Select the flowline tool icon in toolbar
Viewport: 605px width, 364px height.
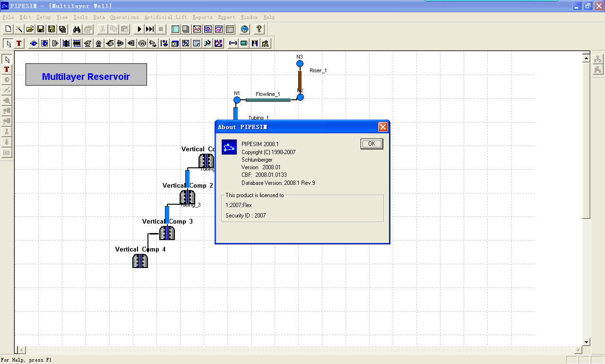coord(244,43)
